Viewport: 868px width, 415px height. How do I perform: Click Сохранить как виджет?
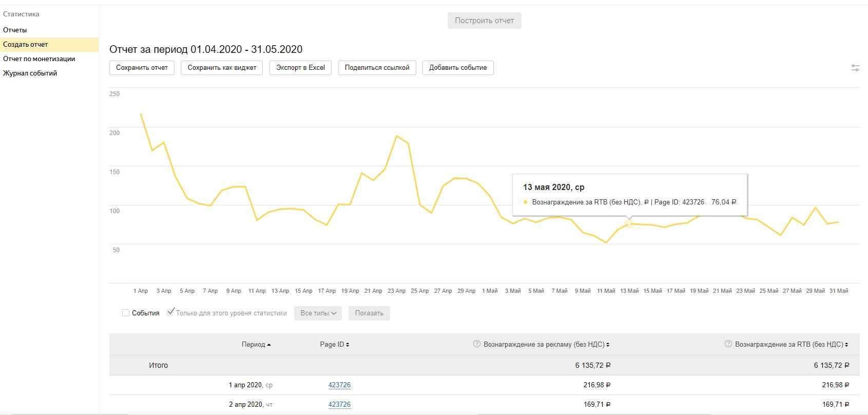pos(222,68)
